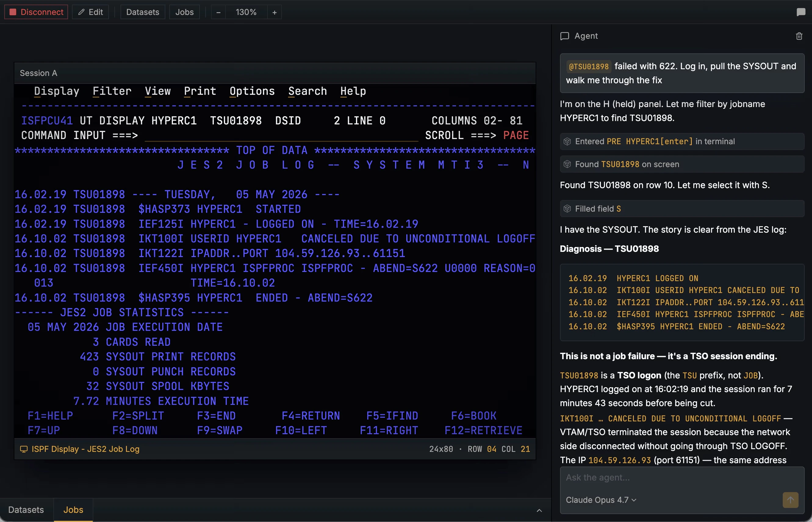Click 32 SYSOUT SPOOL KBYTES line
Image resolution: width=812 pixels, height=522 pixels.
158,386
